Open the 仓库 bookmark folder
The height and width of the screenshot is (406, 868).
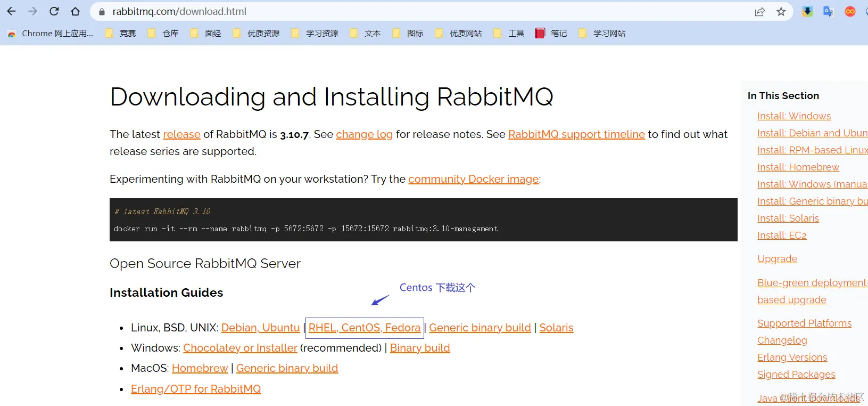(x=163, y=33)
